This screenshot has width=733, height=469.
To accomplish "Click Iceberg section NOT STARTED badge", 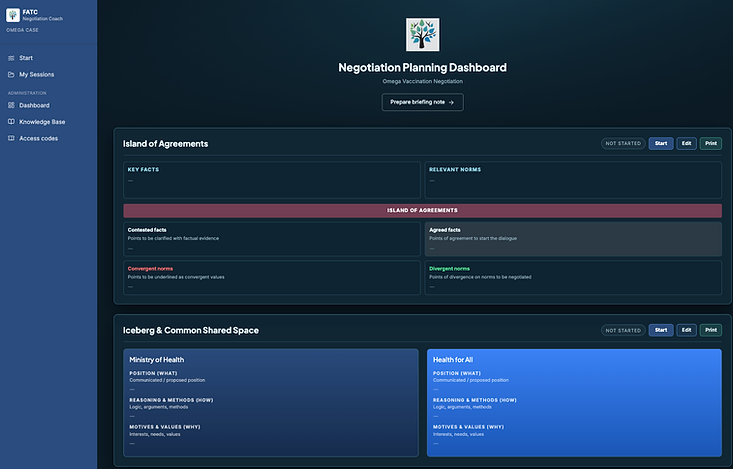I will click(x=623, y=330).
